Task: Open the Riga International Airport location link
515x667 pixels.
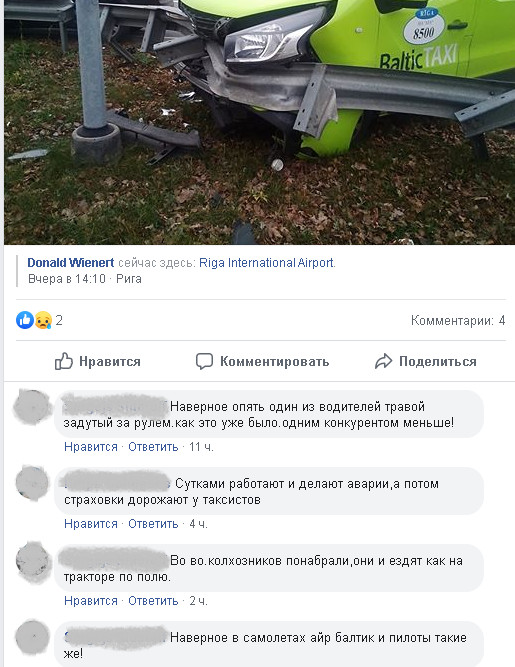Action: pos(266,263)
